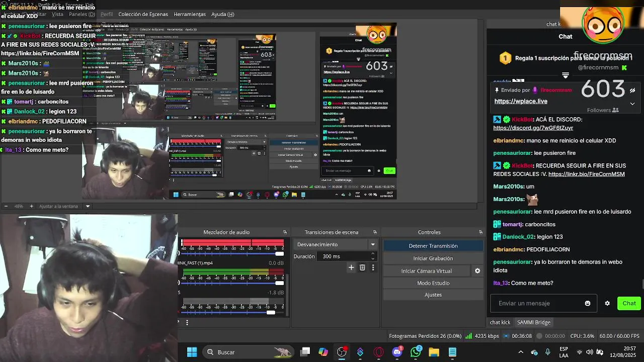Screen dimensions: 644x362
Task: Open the Herramientas menu
Action: pos(189,14)
